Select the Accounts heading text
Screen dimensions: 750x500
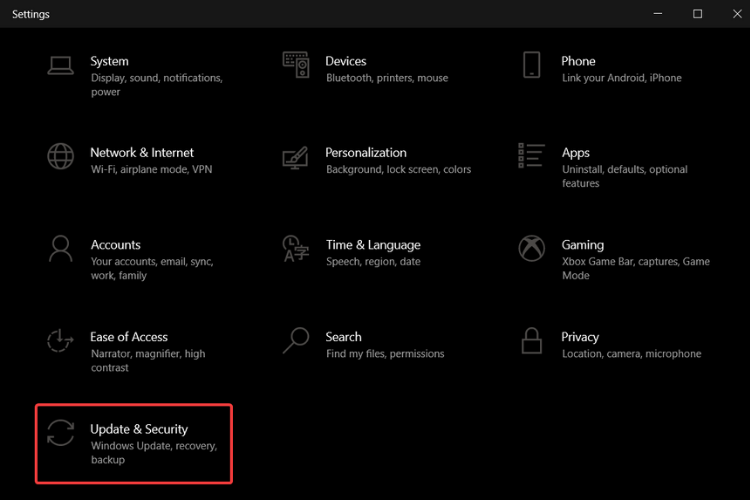coord(116,245)
